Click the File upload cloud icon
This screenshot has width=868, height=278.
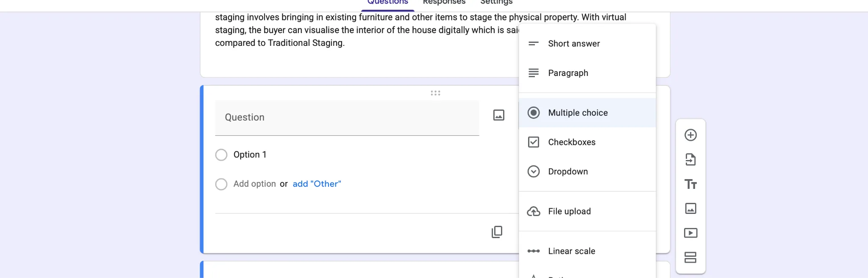point(534,211)
